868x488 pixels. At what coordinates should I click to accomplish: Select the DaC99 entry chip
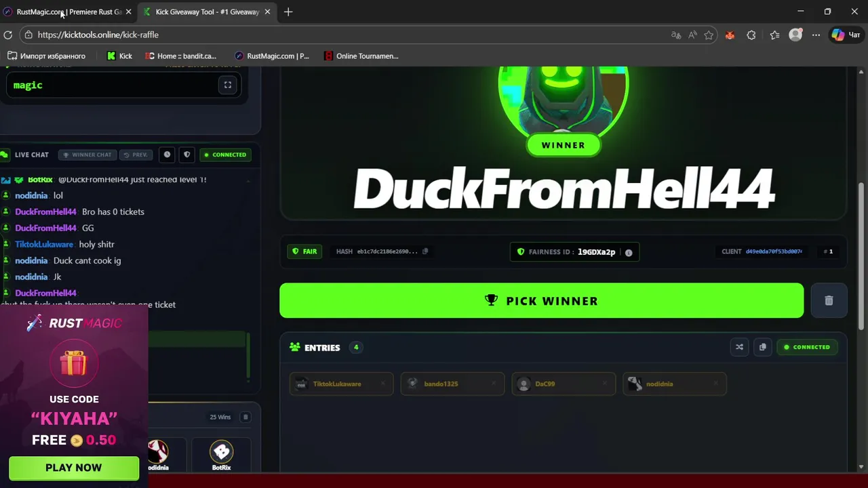(564, 384)
